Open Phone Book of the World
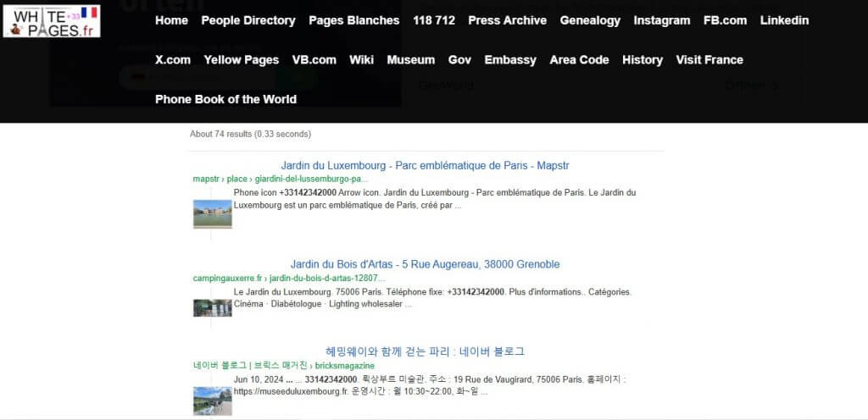The width and height of the screenshot is (868, 420). (225, 99)
